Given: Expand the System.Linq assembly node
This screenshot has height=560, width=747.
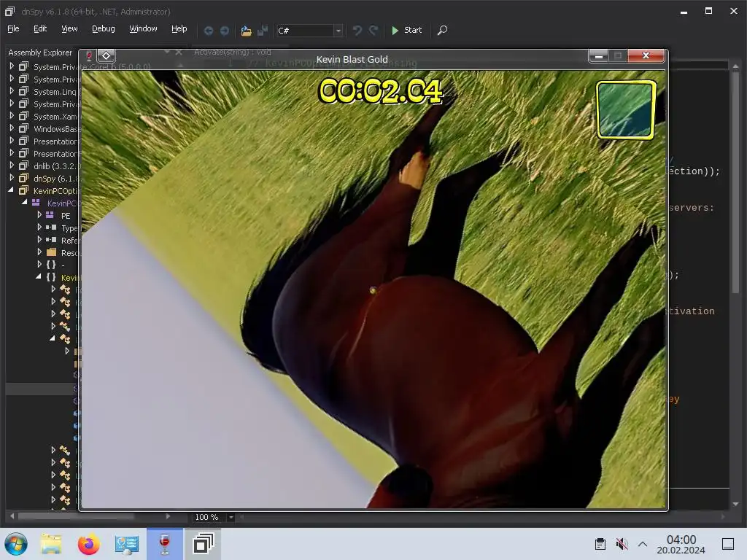Looking at the screenshot, I should click(x=12, y=91).
